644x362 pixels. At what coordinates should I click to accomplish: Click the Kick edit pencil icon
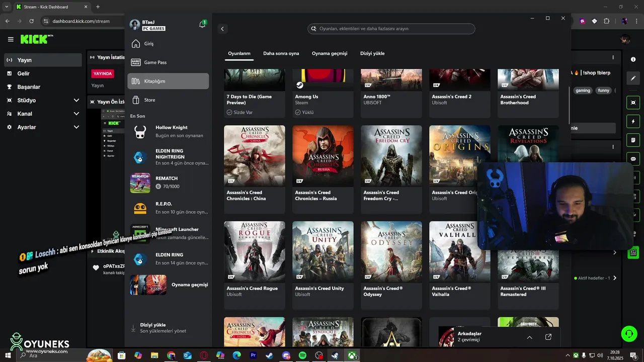(633, 78)
